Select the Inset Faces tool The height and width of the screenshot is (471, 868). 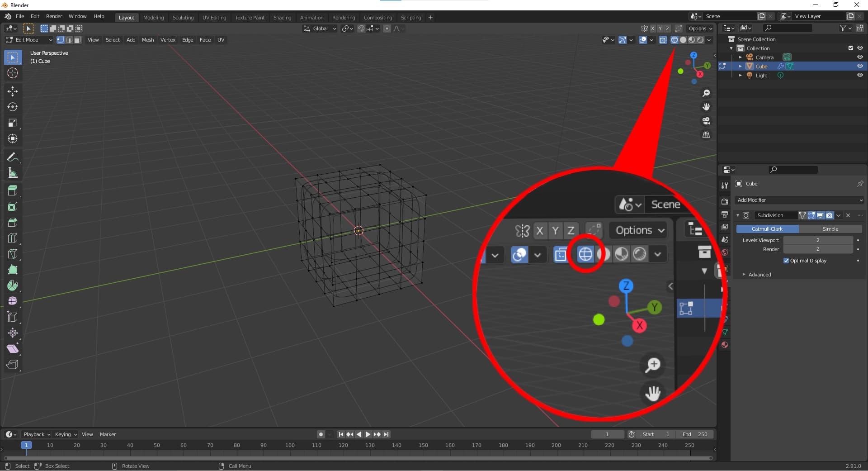point(12,206)
